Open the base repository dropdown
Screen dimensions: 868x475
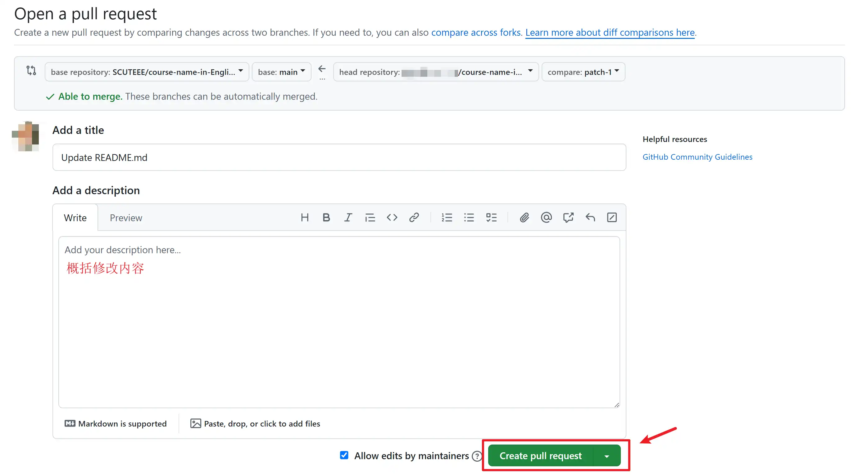[x=147, y=71]
